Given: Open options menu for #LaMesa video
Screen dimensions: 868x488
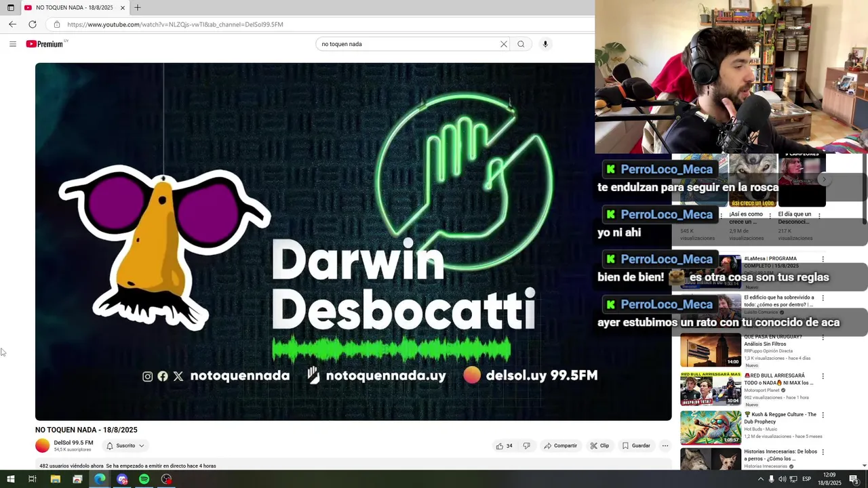Looking at the screenshot, I should 823,259.
